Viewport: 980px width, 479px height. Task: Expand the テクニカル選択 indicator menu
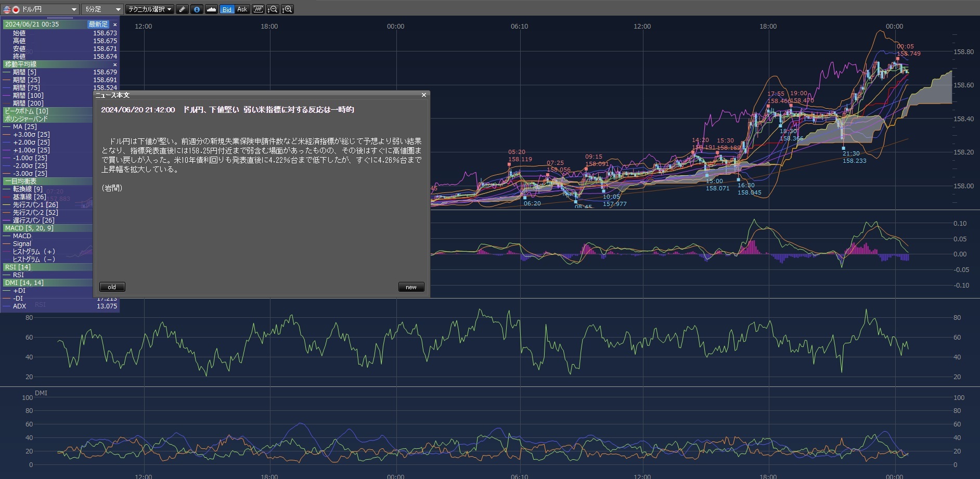(150, 9)
